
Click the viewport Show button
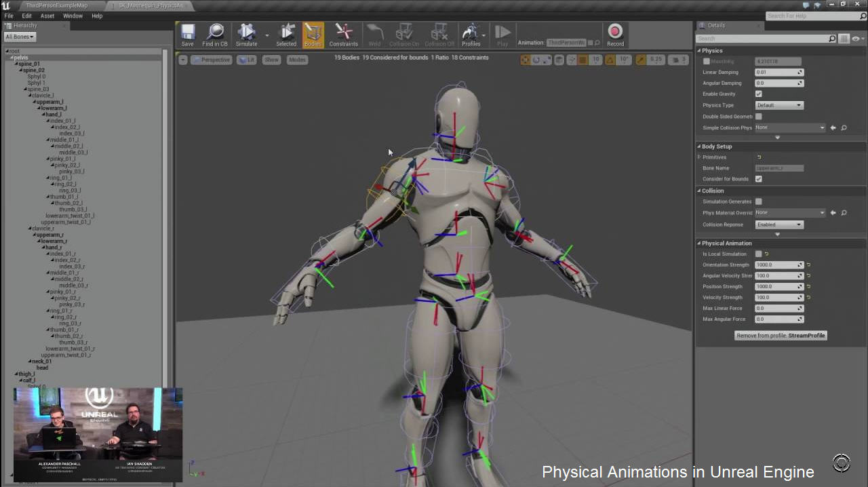coord(271,60)
